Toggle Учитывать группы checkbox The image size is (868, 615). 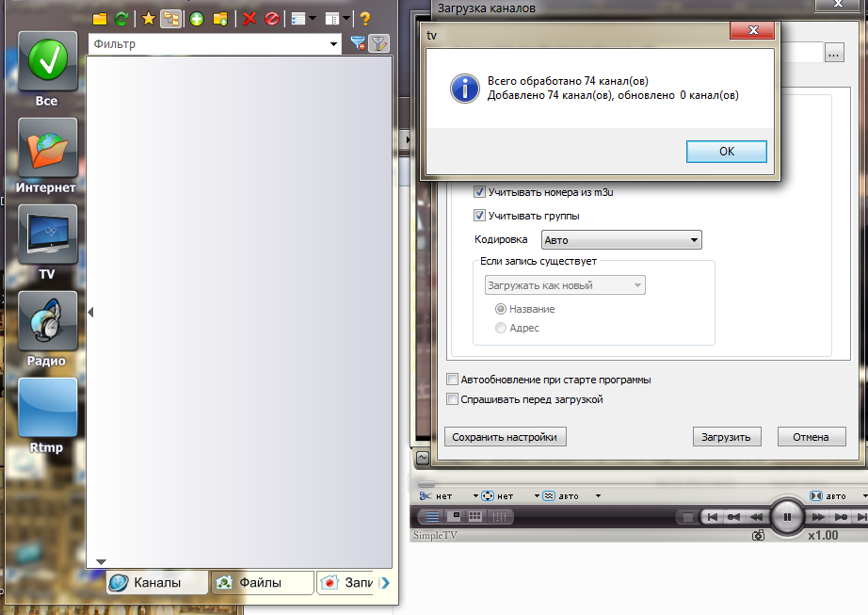479,216
